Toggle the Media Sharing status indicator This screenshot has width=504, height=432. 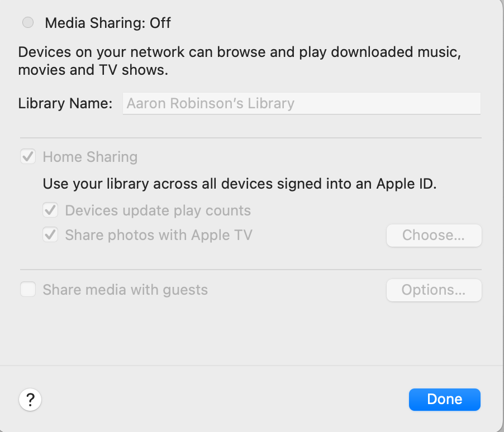pos(27,23)
